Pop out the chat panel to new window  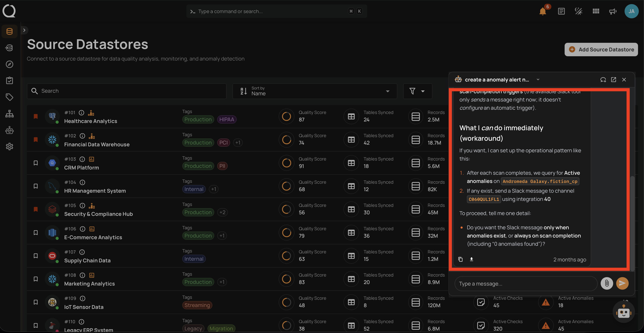coord(614,80)
